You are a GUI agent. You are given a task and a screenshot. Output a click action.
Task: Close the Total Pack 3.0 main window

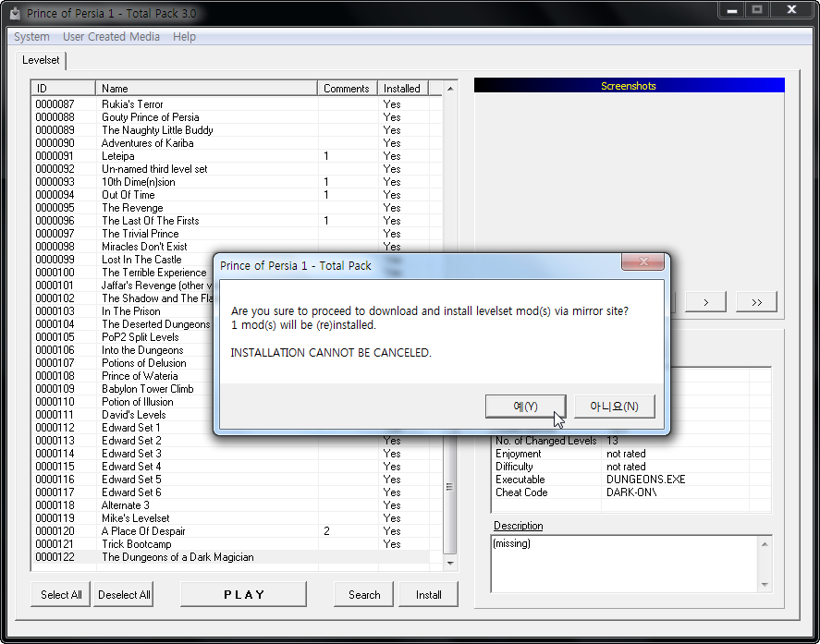(791, 10)
